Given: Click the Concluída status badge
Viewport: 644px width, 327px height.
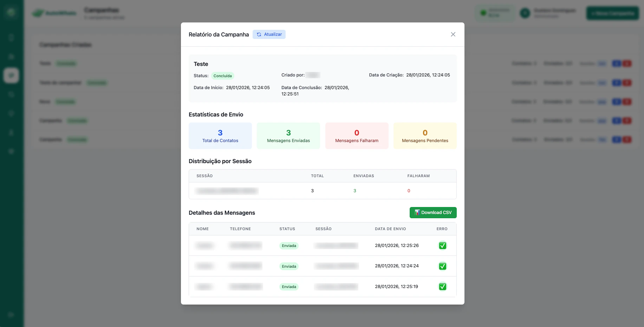Looking at the screenshot, I should pos(222,76).
